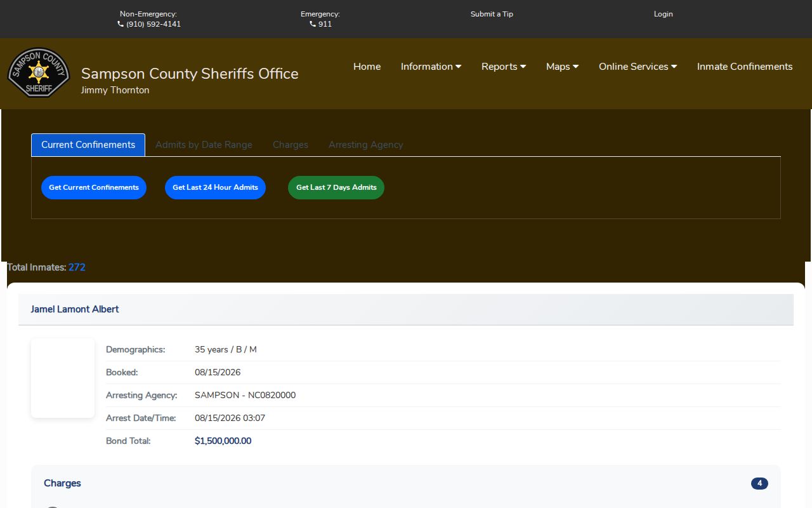Open the Arresting Agency tab

pyautogui.click(x=366, y=145)
